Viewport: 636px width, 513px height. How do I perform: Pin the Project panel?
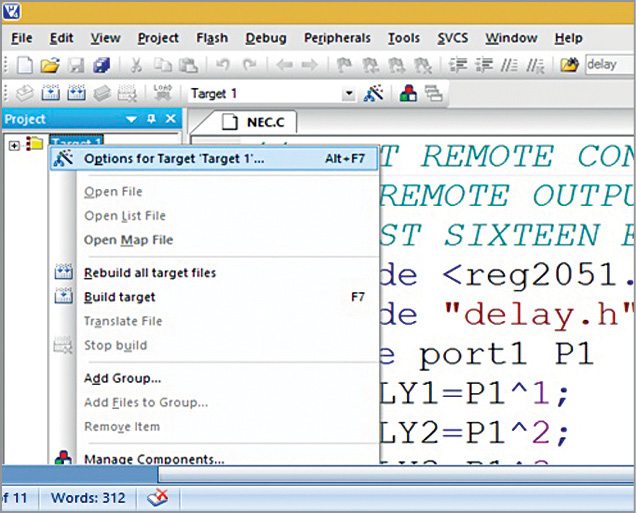(x=151, y=119)
